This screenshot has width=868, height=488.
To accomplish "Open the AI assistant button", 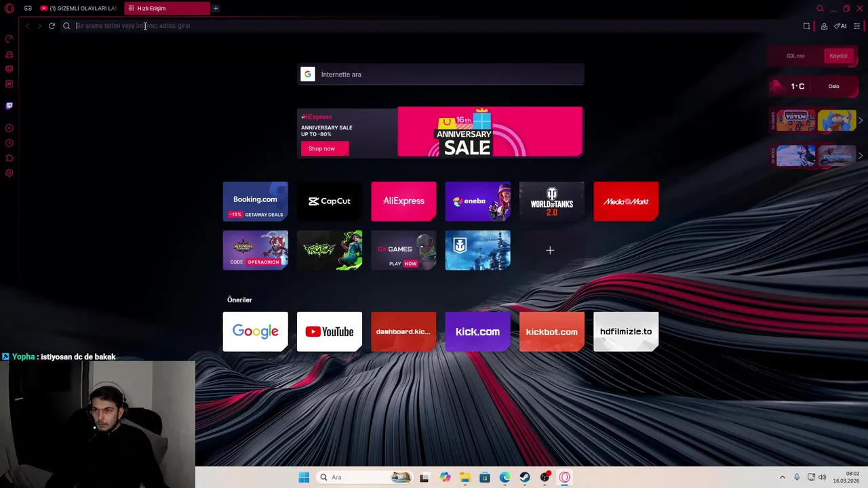I will pyautogui.click(x=841, y=26).
